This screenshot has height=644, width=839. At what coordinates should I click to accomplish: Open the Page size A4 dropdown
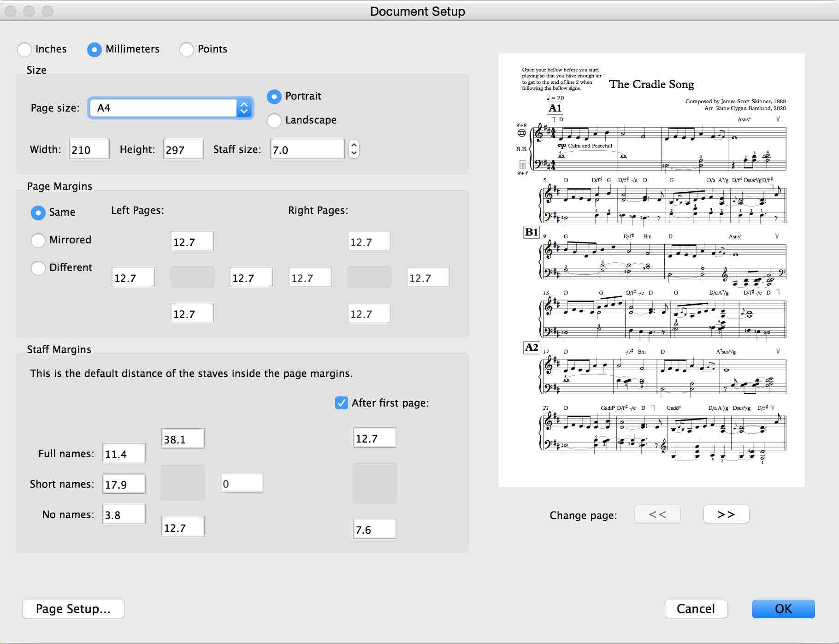coord(171,108)
